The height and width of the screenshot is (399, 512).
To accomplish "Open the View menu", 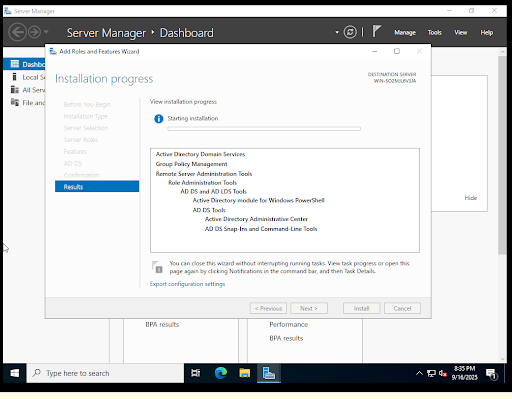I will pos(461,32).
